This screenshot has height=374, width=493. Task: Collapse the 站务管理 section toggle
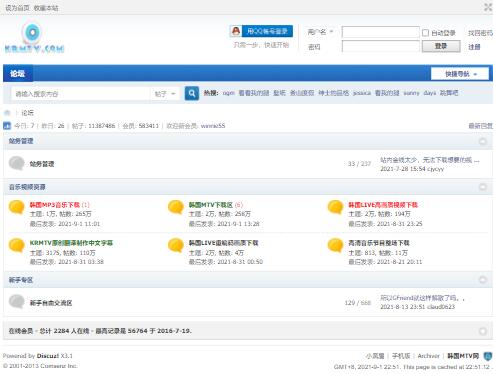[x=482, y=141]
